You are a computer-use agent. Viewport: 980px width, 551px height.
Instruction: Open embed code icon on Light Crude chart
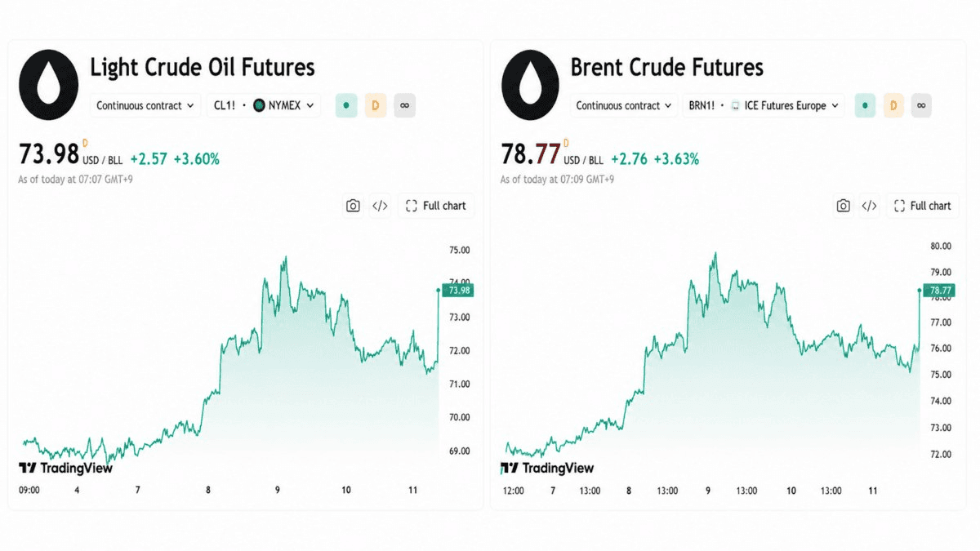380,206
